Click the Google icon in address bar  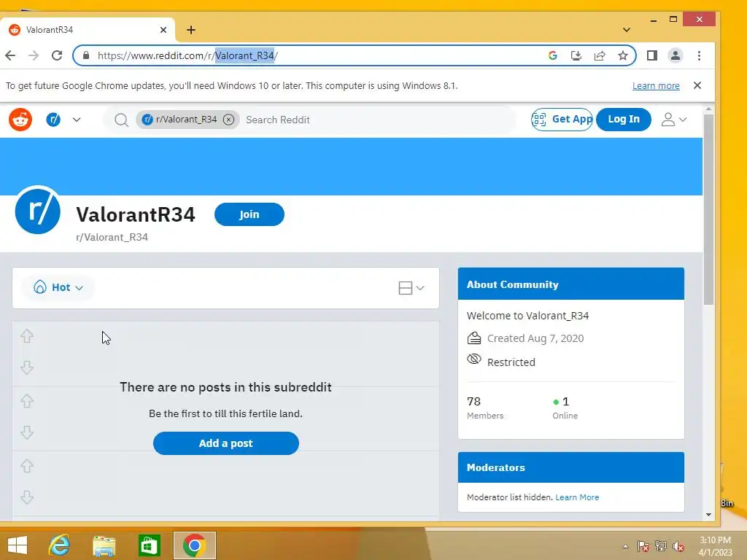tap(553, 55)
